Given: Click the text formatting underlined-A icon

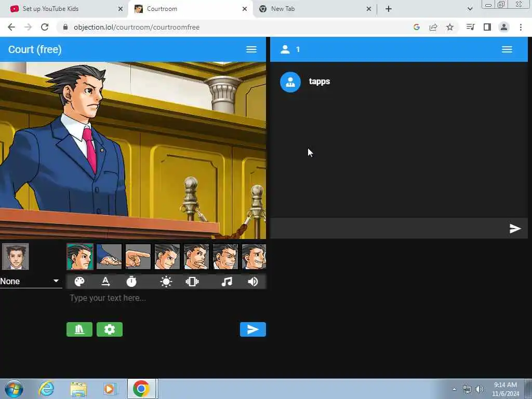Looking at the screenshot, I should pyautogui.click(x=105, y=282).
